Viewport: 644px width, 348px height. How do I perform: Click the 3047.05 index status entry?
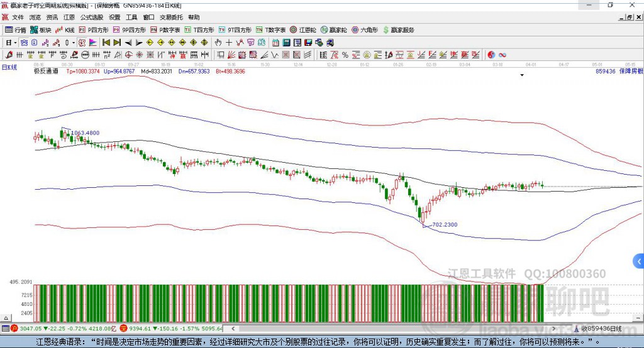[31, 329]
